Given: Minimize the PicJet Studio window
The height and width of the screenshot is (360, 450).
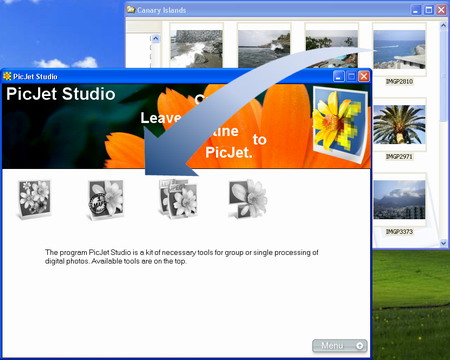Looking at the screenshot, I should point(338,77).
